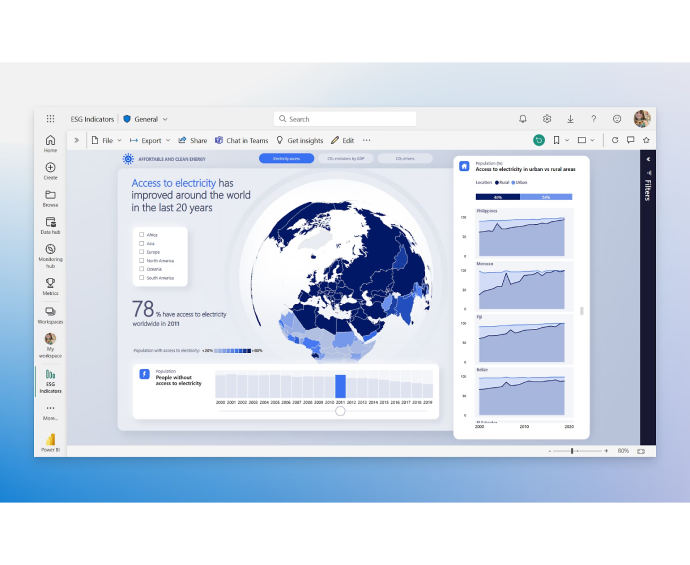Open My workspace in the sidebar
The width and height of the screenshot is (690, 565).
tap(50, 345)
